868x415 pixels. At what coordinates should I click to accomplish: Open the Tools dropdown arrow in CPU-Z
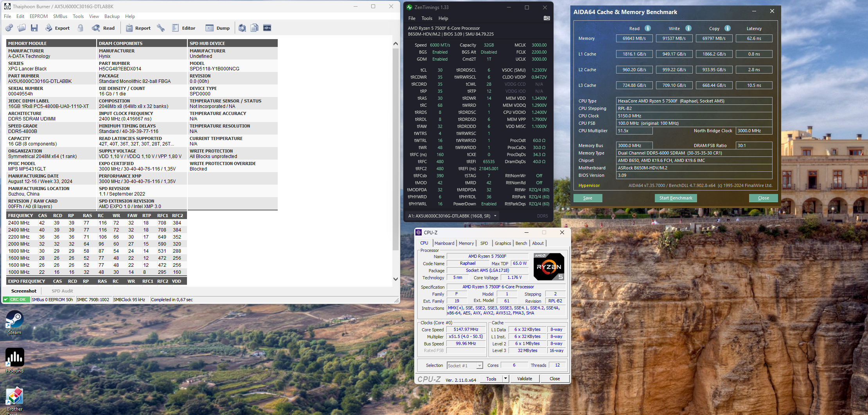(505, 379)
